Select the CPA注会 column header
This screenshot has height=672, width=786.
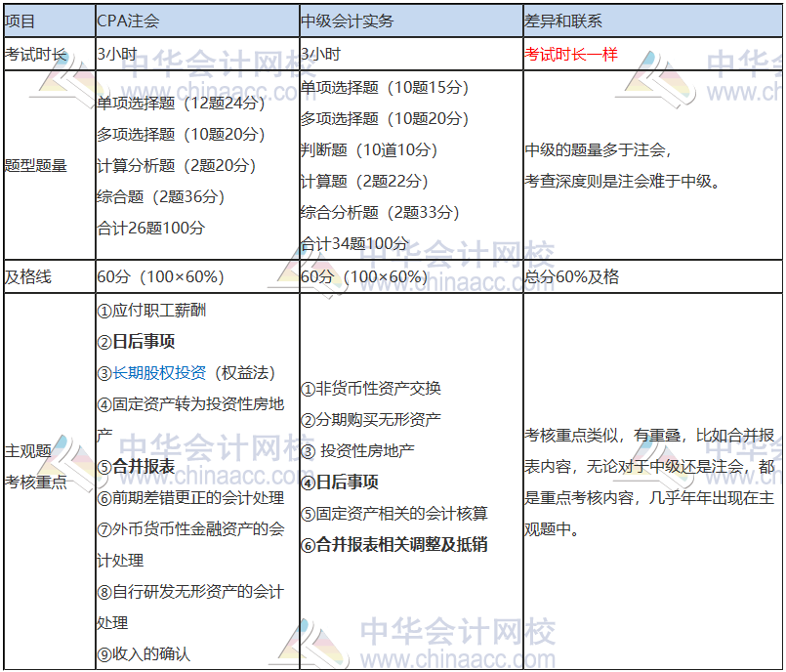click(129, 21)
